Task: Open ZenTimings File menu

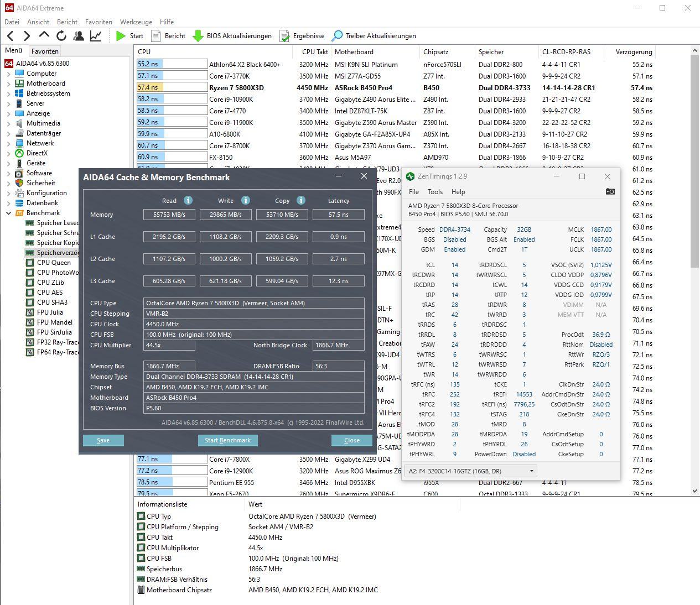Action: (414, 192)
